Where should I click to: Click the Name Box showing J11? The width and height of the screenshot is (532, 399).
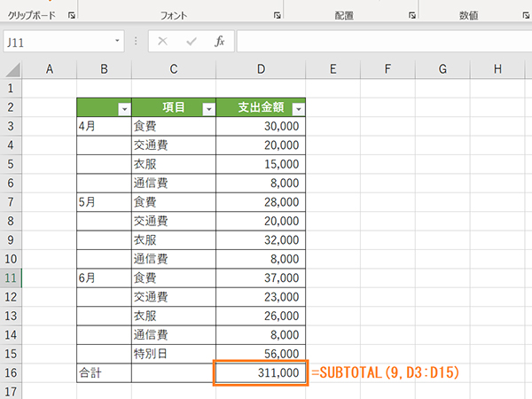pos(64,42)
